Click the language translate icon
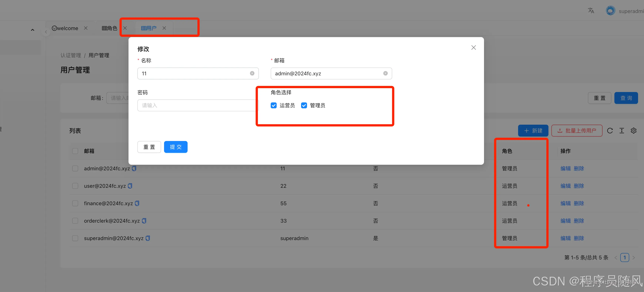The height and width of the screenshot is (292, 644). coord(591,11)
